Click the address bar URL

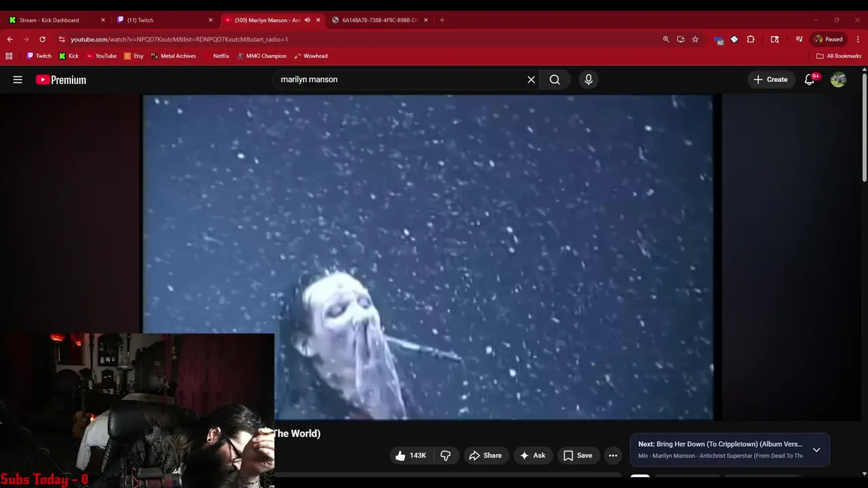pos(179,39)
